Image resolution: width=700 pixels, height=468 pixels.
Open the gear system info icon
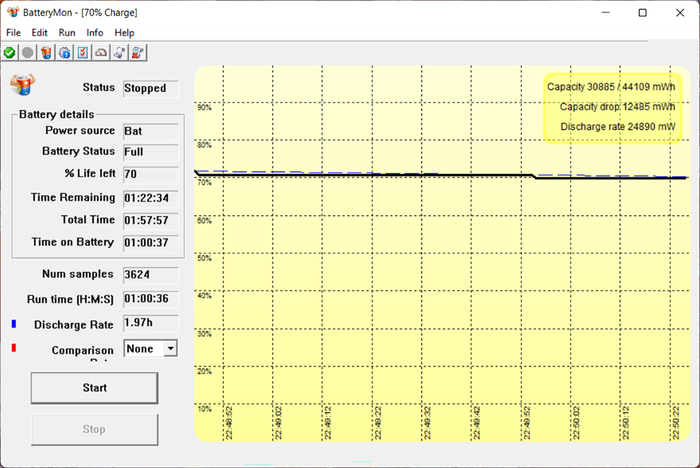[x=65, y=53]
